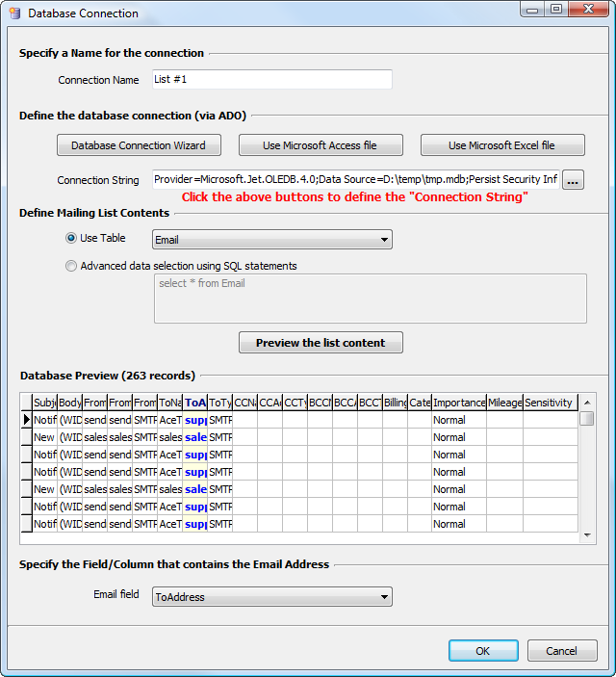Click Preview the list content button

[x=321, y=343]
